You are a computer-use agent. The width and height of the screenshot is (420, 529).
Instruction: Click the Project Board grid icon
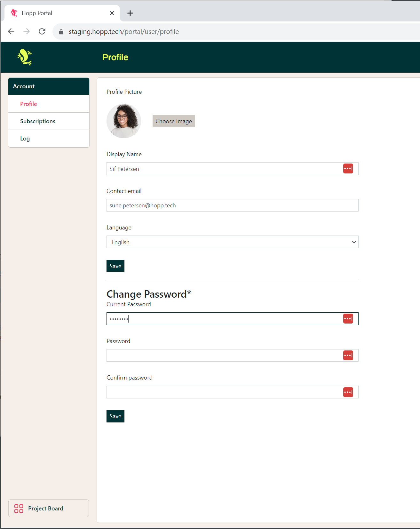pyautogui.click(x=19, y=509)
